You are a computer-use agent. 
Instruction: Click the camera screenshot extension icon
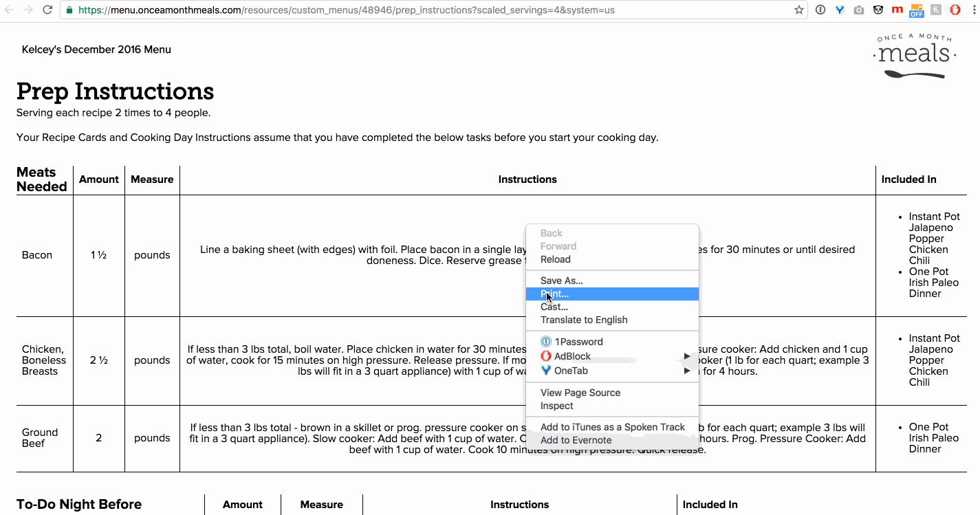(x=859, y=10)
